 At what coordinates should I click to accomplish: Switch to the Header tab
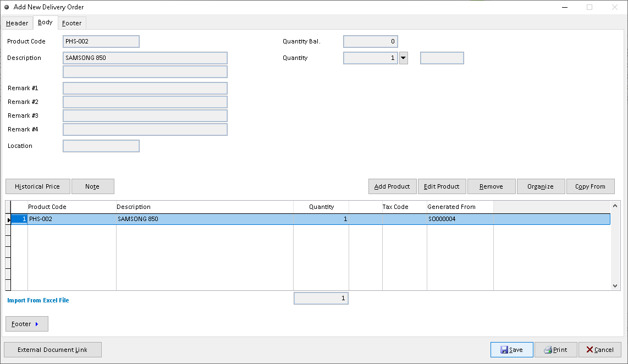[17, 23]
